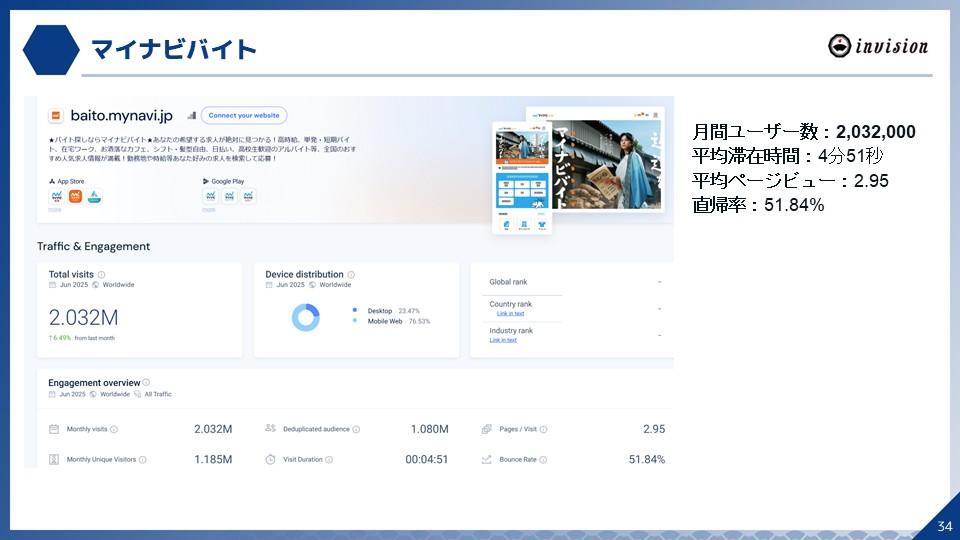Click the info icon beside Pages / Visit

[x=544, y=429]
